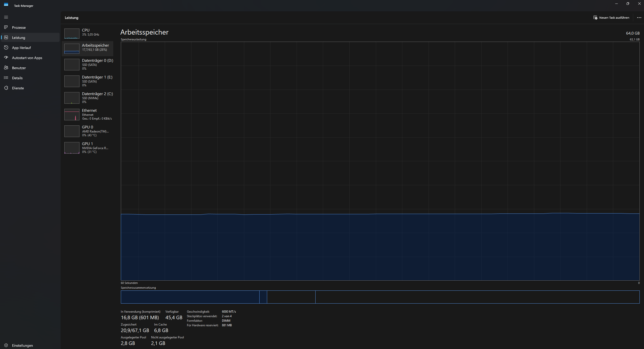Image resolution: width=644 pixels, height=349 pixels.
Task: Open Einstellungen gear icon
Action: [x=6, y=345]
